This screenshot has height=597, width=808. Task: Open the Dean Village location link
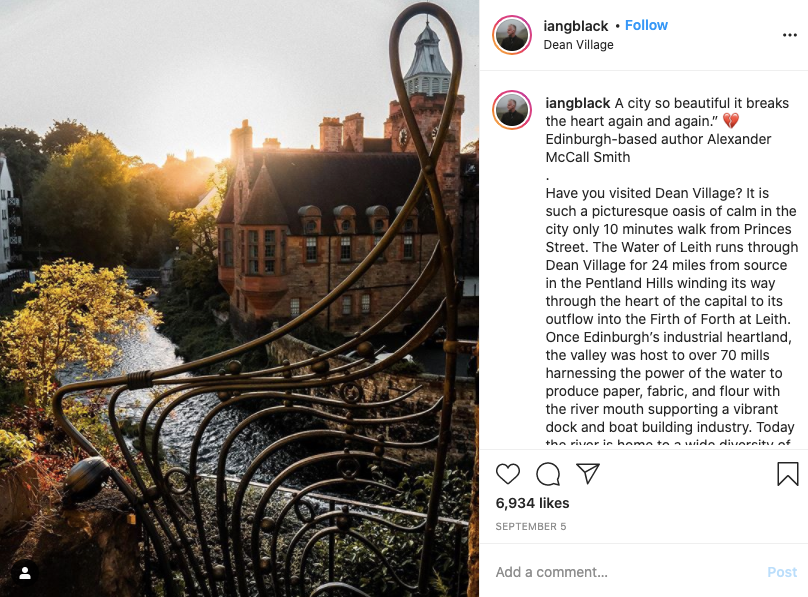[578, 45]
